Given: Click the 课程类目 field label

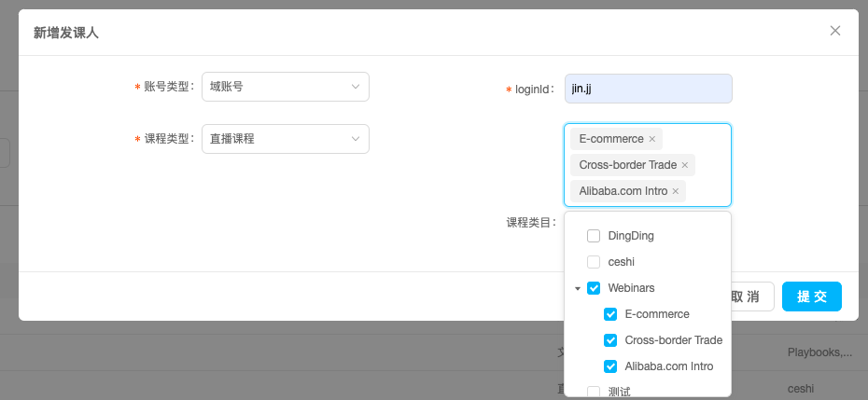Looking at the screenshot, I should tap(531, 223).
